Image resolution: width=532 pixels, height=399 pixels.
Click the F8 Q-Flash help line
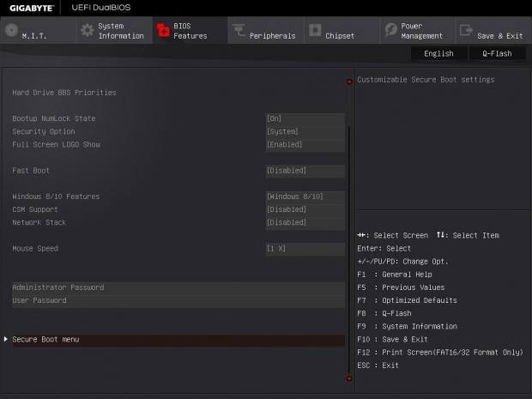(384, 313)
